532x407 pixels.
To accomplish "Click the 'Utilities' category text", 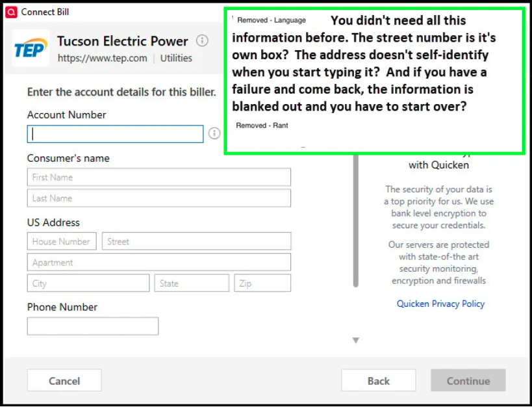I will point(176,59).
